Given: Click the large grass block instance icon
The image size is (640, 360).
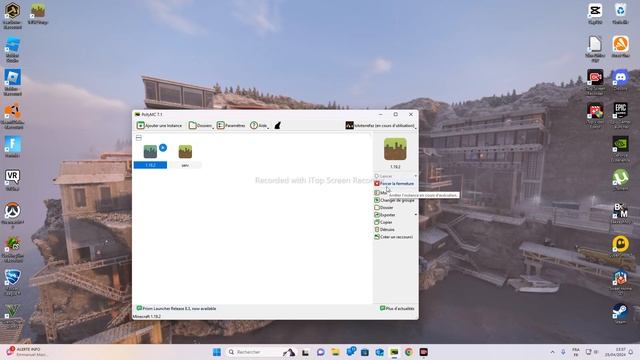Looking at the screenshot, I should 395,149.
